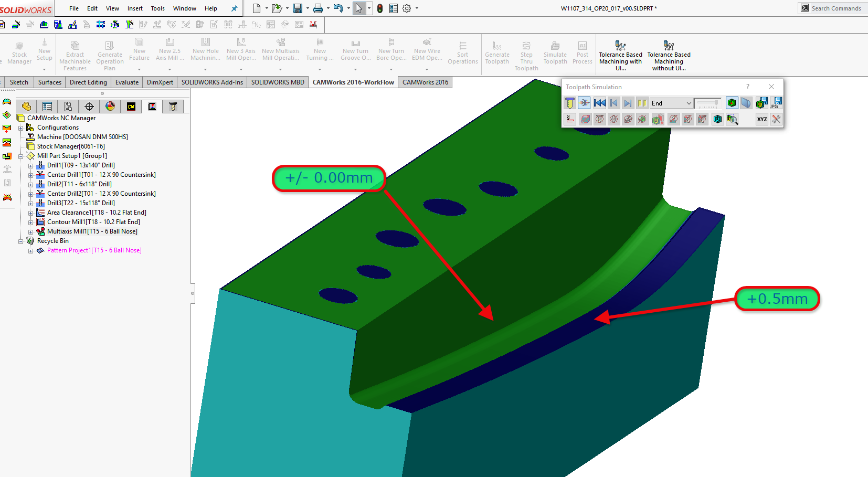Click the rebuild traffic light icon

pos(380,8)
